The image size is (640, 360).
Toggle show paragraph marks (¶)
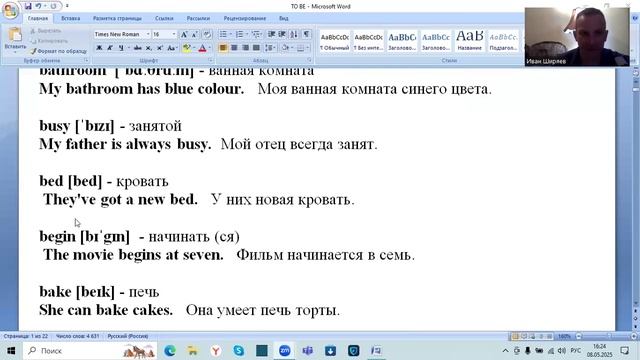tap(306, 34)
